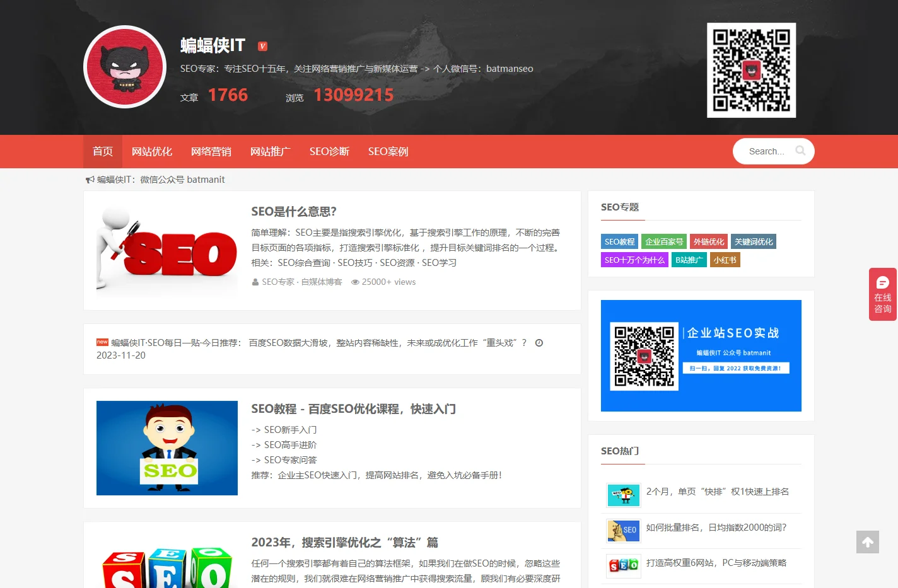The height and width of the screenshot is (588, 898).
Task: Click the 自媒体博客 author text
Action: click(x=322, y=282)
